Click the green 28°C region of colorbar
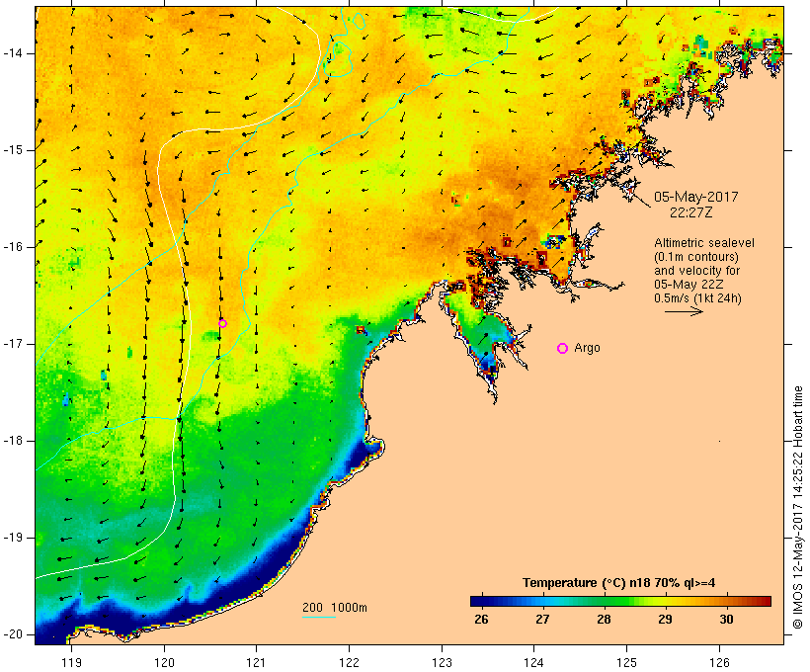Viewport: 810px width, 672px height. coord(604,601)
